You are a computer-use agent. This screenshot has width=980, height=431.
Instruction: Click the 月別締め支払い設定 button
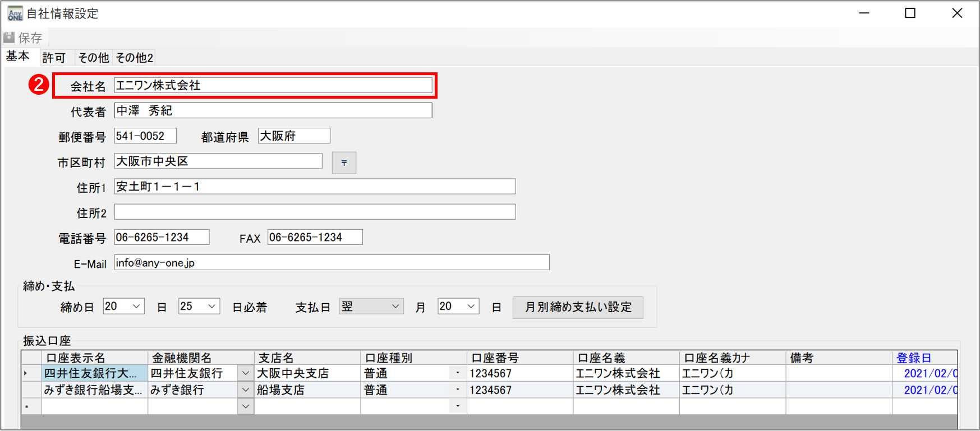(578, 307)
